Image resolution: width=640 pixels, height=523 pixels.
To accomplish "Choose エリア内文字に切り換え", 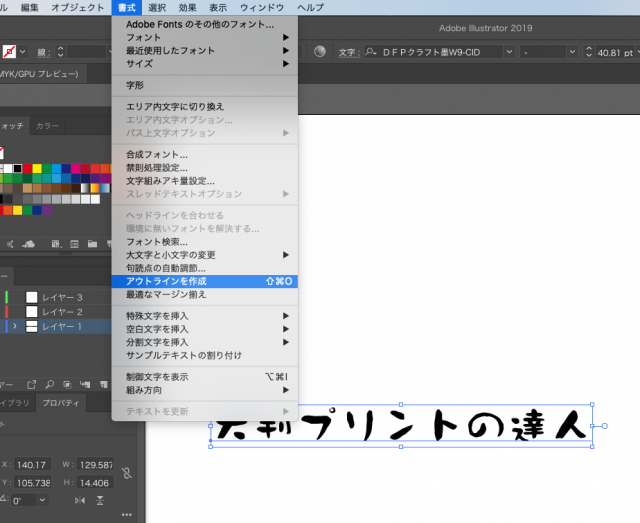I will click(x=204, y=107).
